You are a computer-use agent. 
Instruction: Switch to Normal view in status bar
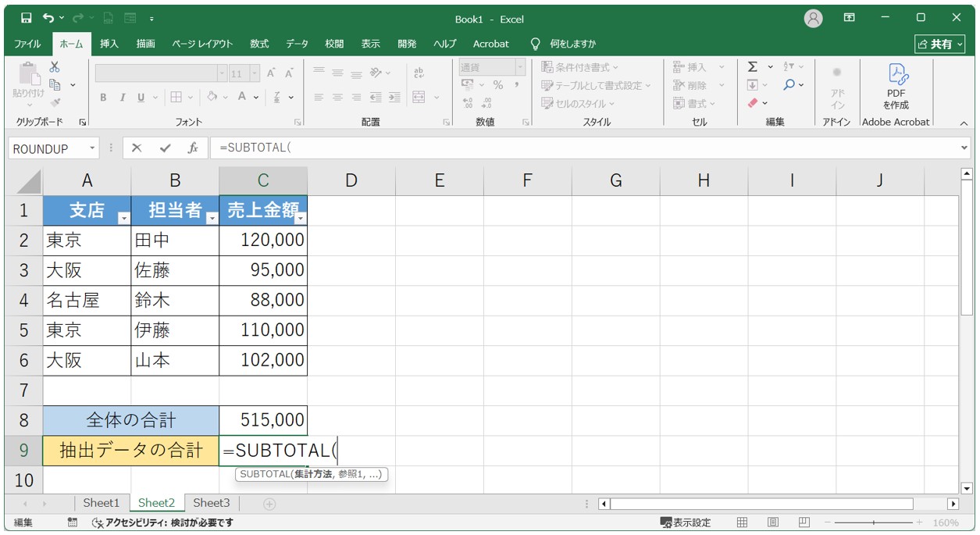pos(743,523)
